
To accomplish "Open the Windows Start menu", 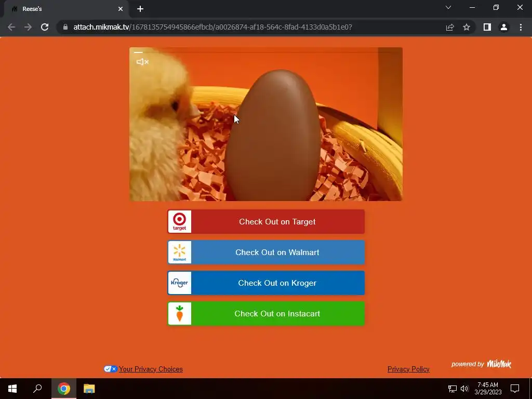I will pyautogui.click(x=12, y=389).
